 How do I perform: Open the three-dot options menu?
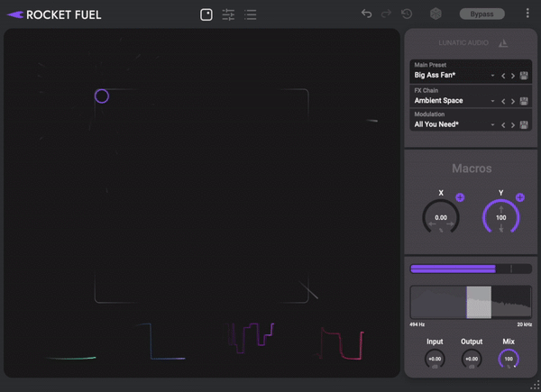pyautogui.click(x=527, y=14)
